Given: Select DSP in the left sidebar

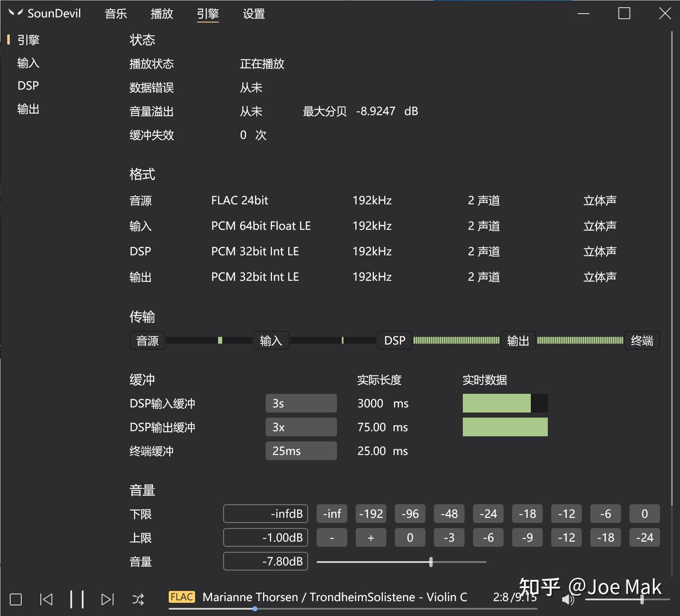Looking at the screenshot, I should pyautogui.click(x=28, y=86).
